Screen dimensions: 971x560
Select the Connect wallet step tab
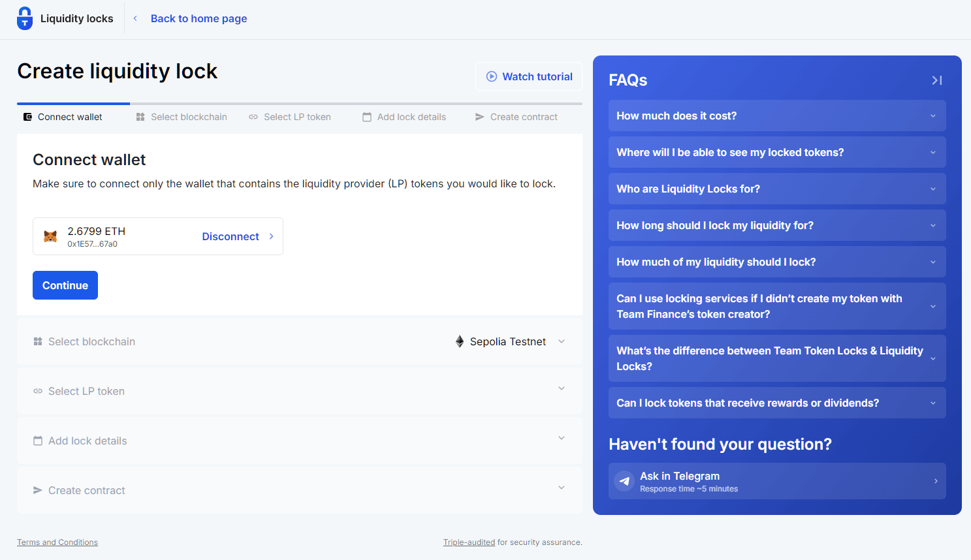(x=69, y=116)
